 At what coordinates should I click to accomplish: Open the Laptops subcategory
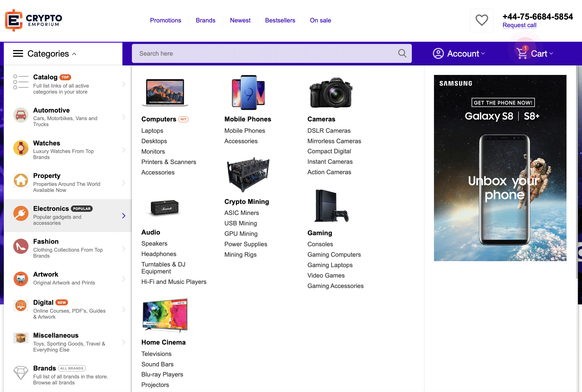(152, 131)
